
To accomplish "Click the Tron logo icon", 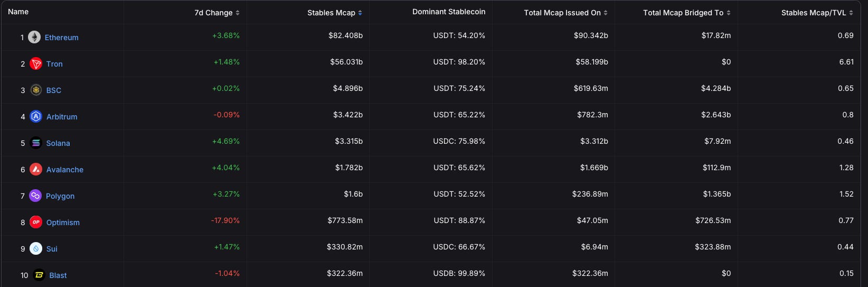I will click(x=36, y=64).
